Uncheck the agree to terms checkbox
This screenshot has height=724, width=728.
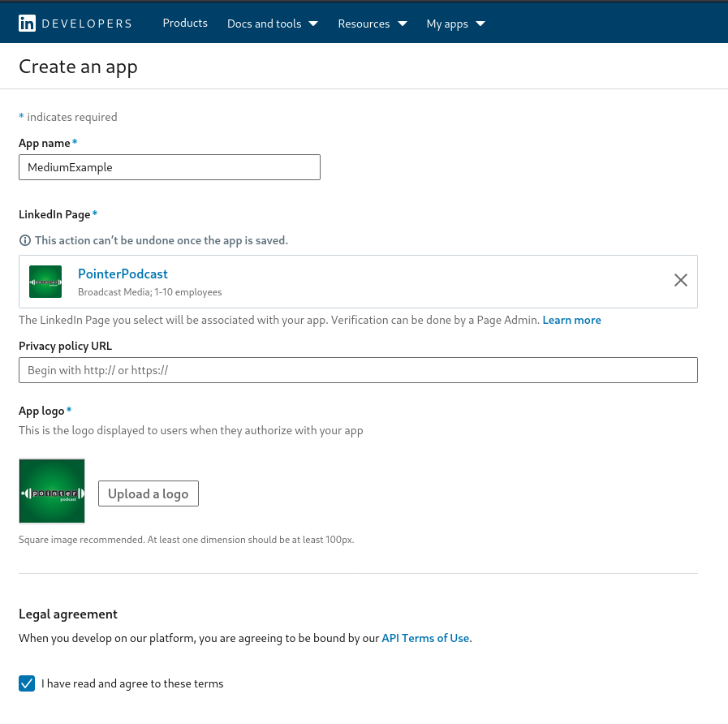pyautogui.click(x=27, y=683)
